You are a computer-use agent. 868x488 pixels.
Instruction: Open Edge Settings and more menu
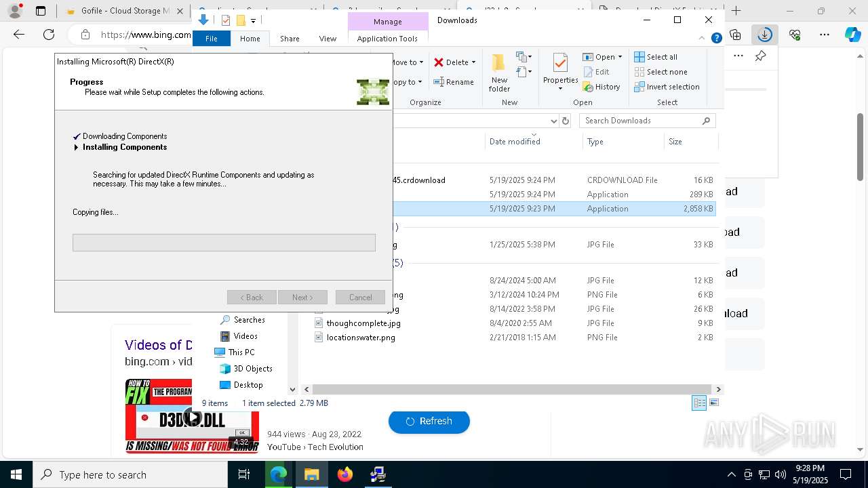825,35
